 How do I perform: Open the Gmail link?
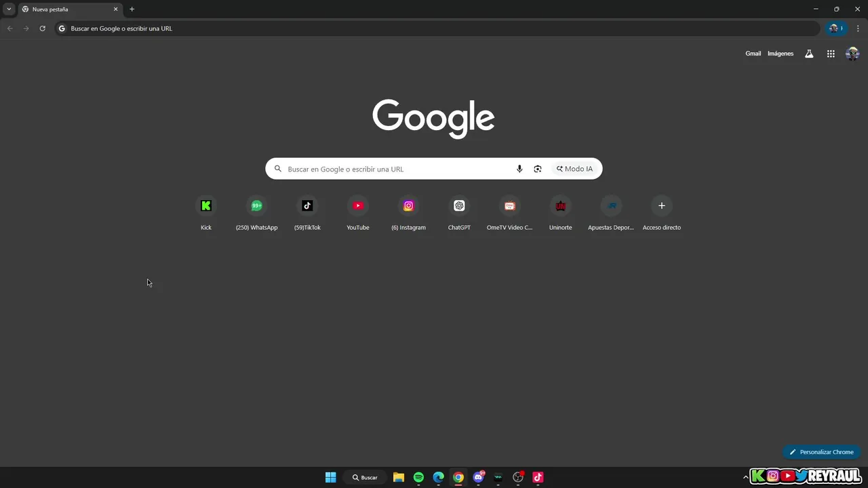coord(753,54)
